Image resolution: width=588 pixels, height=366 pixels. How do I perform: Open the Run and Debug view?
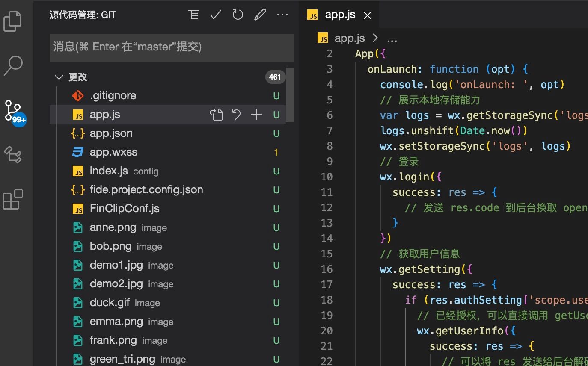pos(13,154)
